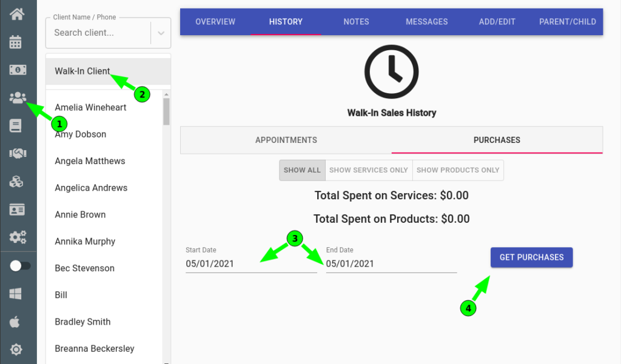Toggle the sidebar switch
The width and height of the screenshot is (621, 364).
pyautogui.click(x=20, y=265)
